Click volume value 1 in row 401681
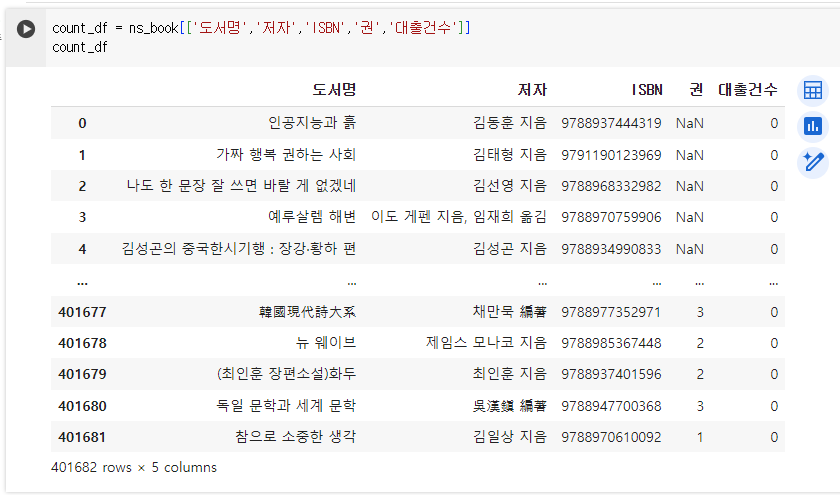 click(700, 437)
